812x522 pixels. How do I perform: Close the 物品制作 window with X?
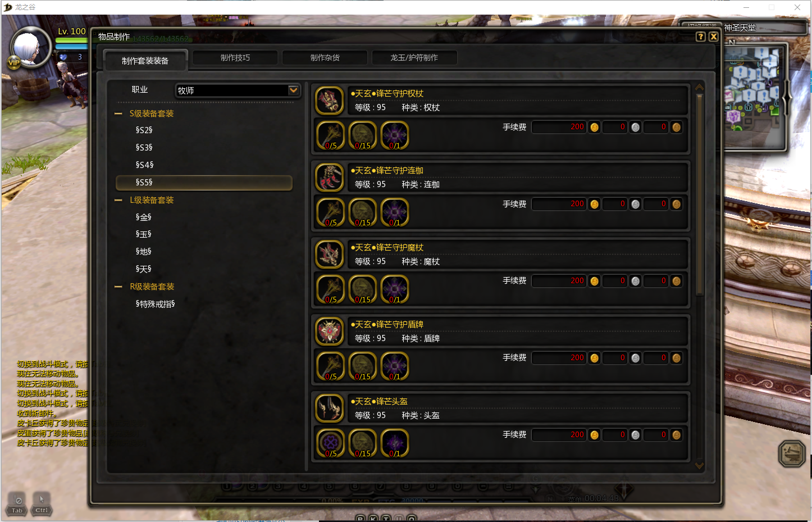[x=714, y=37]
